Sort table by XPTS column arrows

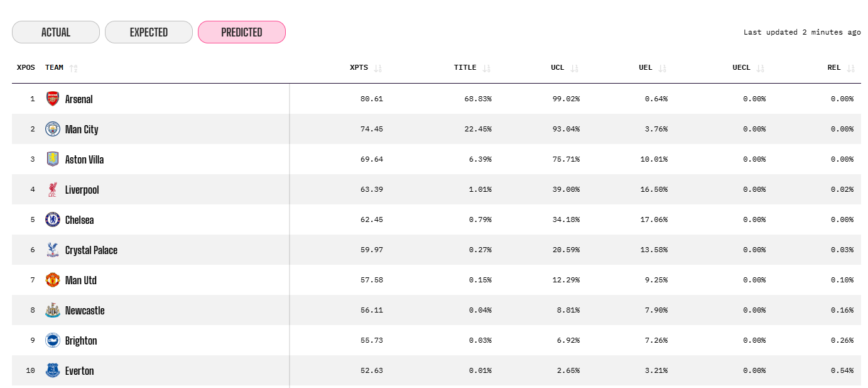click(x=377, y=68)
